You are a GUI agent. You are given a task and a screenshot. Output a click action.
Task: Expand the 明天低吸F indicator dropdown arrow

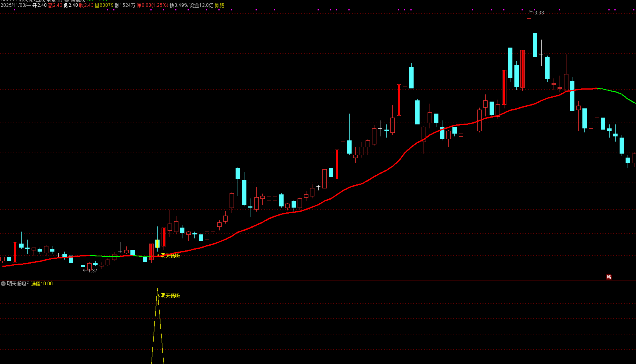[x=3, y=284]
